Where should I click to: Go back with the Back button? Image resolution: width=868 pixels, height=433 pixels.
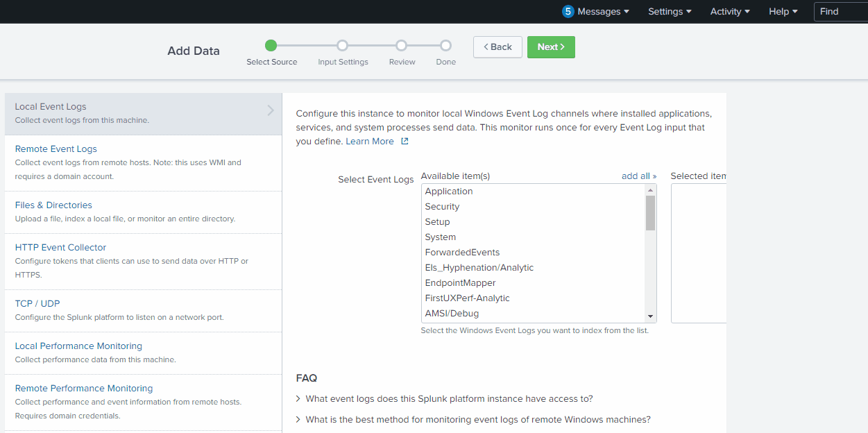coord(497,47)
